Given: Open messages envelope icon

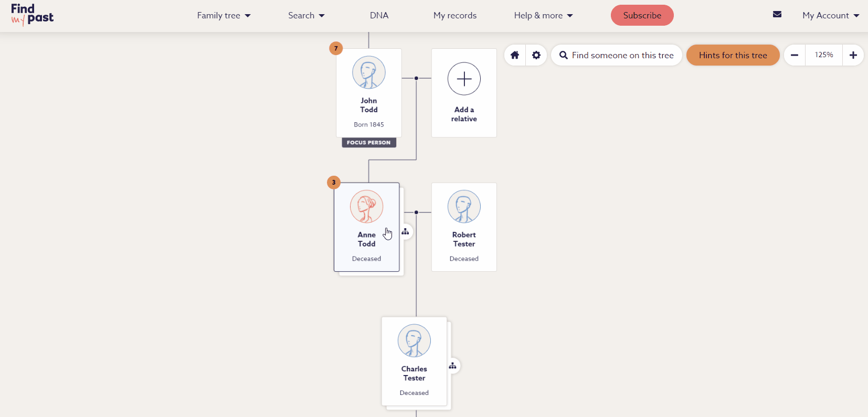Looking at the screenshot, I should click(777, 15).
